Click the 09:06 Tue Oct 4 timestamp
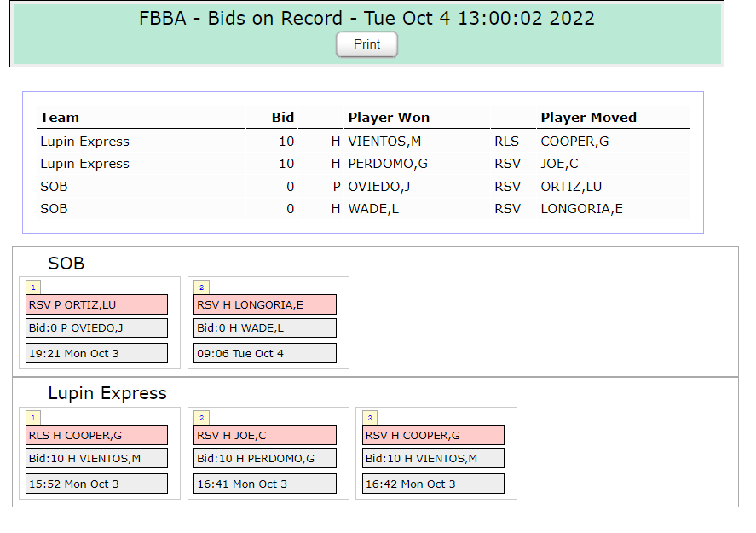The width and height of the screenshot is (756, 533). coord(265,353)
